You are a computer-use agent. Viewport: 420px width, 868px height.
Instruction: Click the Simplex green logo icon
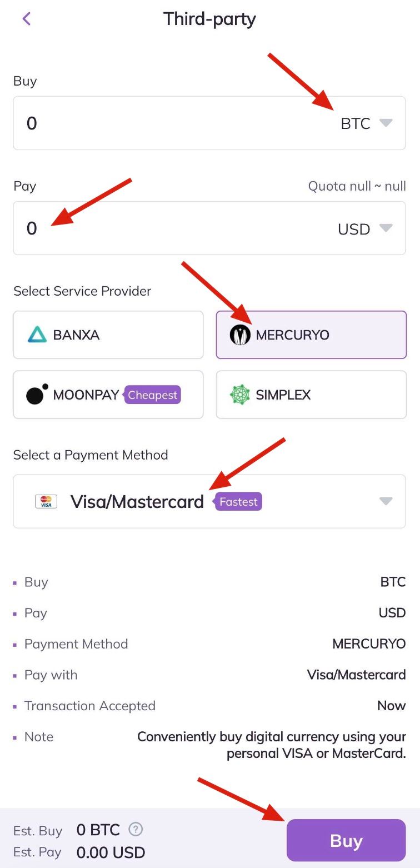[x=240, y=395]
